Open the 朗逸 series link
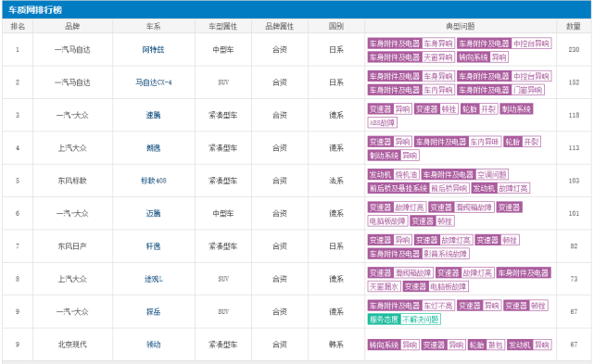Image resolution: width=594 pixels, height=364 pixels. pyautogui.click(x=154, y=147)
